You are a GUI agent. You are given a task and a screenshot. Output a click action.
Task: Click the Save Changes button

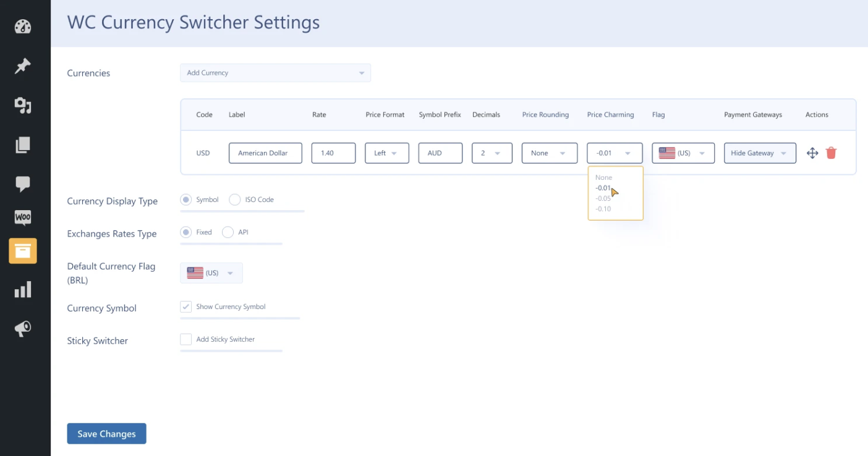106,434
